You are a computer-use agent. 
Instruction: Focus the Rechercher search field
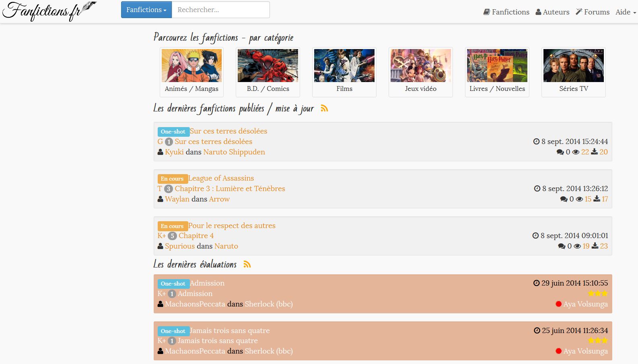tap(220, 10)
